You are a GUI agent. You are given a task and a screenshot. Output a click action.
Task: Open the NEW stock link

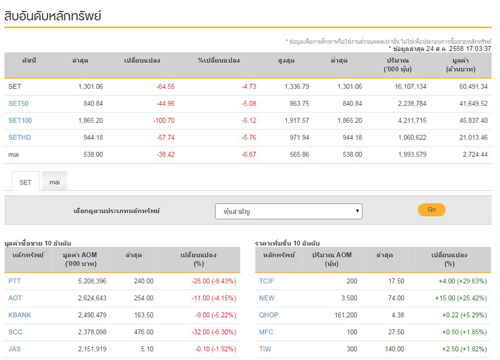pos(267,298)
